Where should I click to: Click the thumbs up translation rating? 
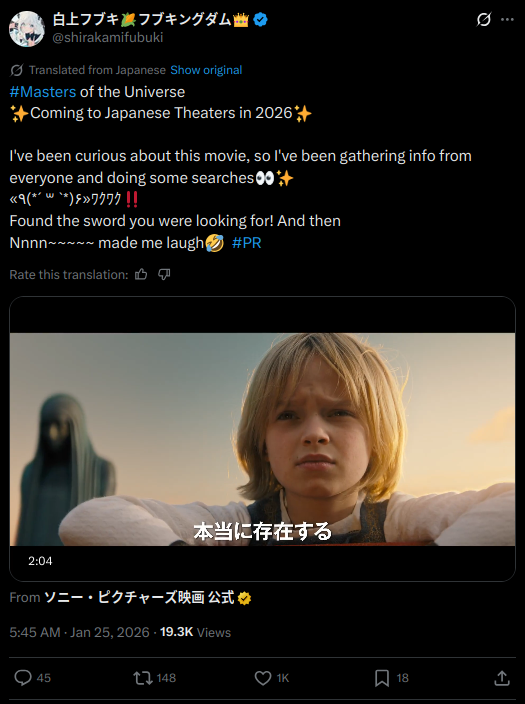point(141,274)
